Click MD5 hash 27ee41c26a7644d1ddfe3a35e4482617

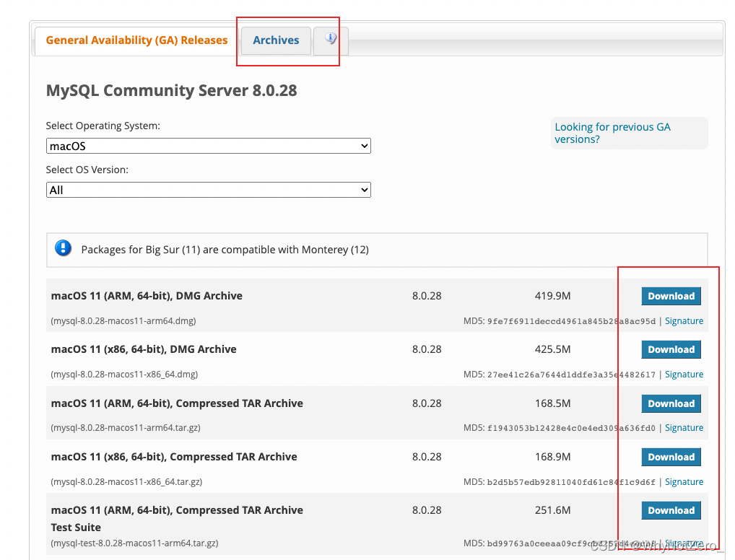(x=571, y=375)
